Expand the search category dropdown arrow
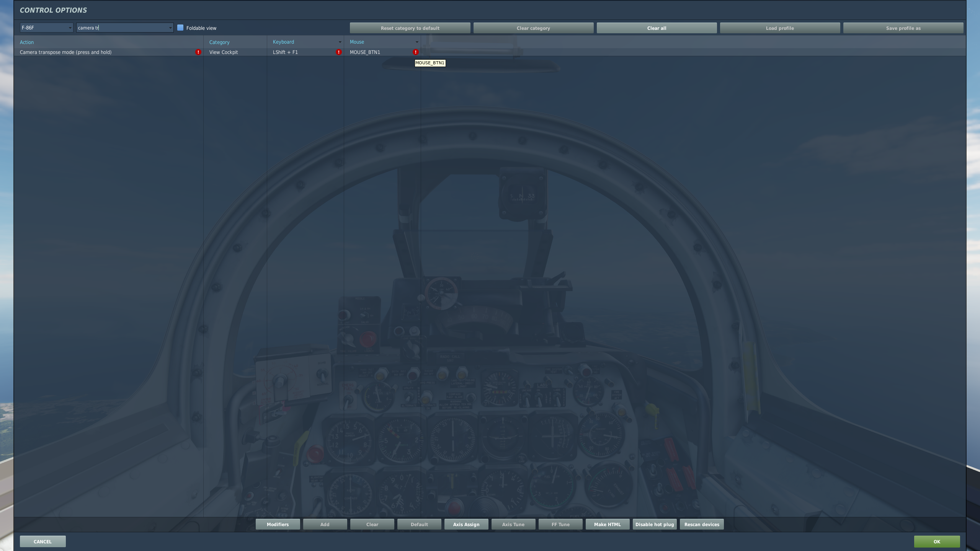The image size is (980, 551). tap(170, 28)
